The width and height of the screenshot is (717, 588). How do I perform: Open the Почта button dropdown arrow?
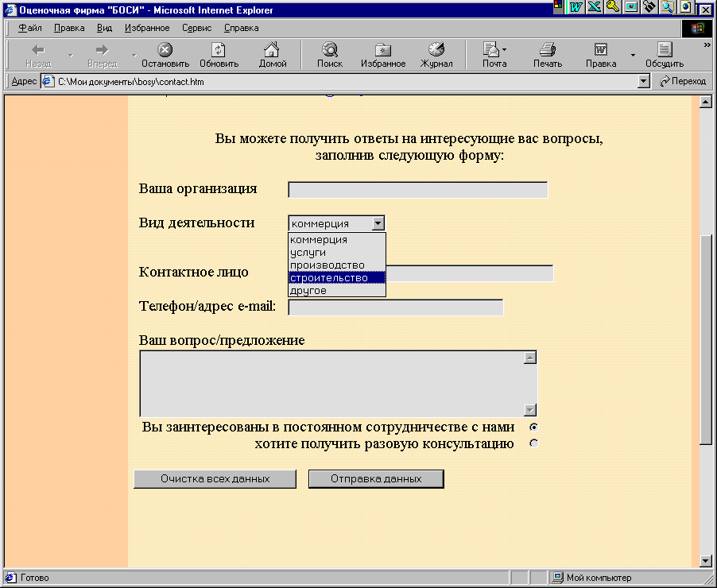pos(505,49)
